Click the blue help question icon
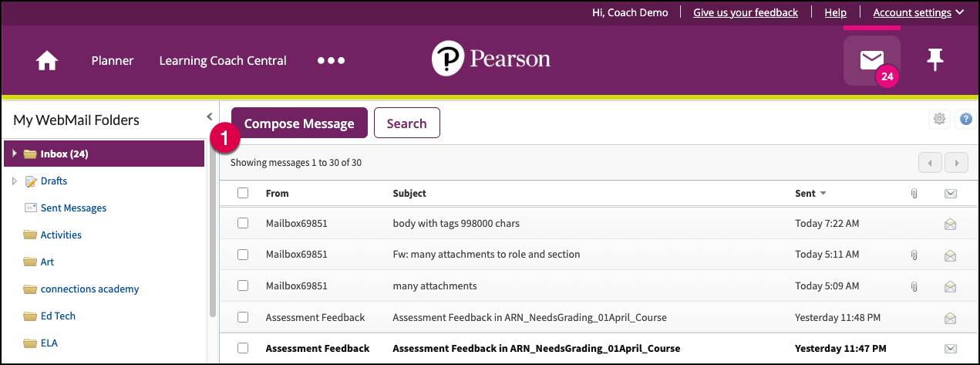This screenshot has height=365, width=980. pyautogui.click(x=965, y=119)
